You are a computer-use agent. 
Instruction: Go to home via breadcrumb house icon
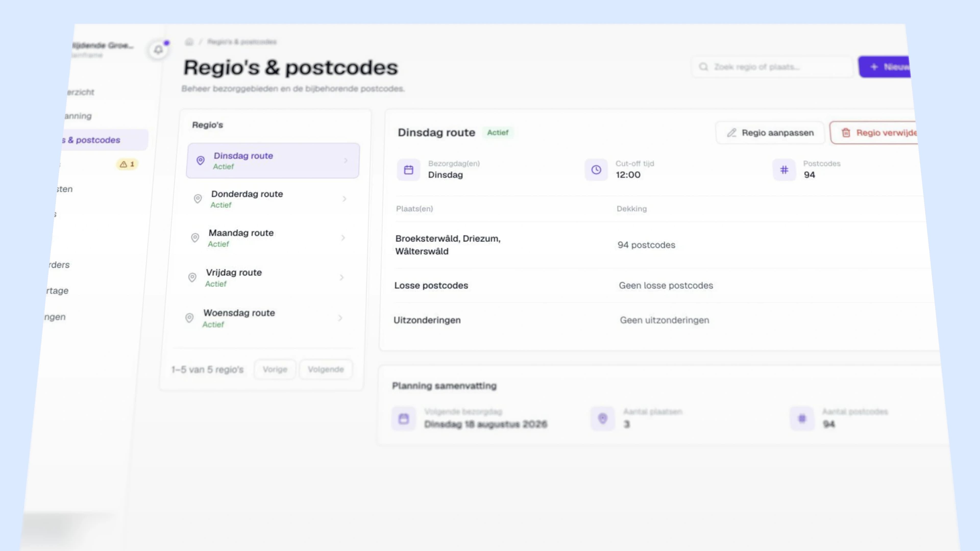tap(189, 42)
